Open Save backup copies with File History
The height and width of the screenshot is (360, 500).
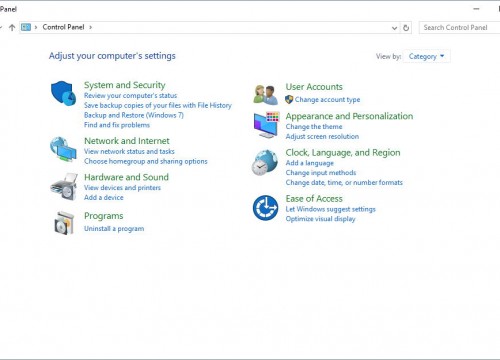tap(158, 105)
